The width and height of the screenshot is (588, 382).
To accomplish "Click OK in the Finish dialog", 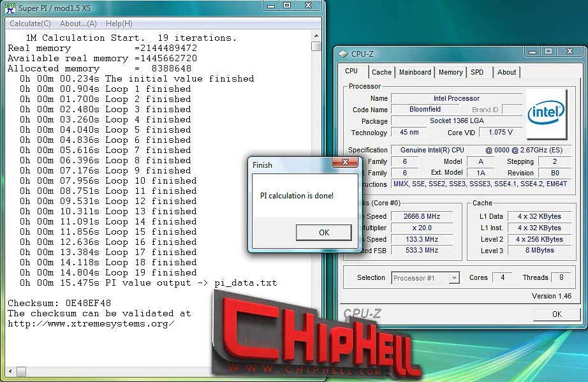I will pos(324,232).
